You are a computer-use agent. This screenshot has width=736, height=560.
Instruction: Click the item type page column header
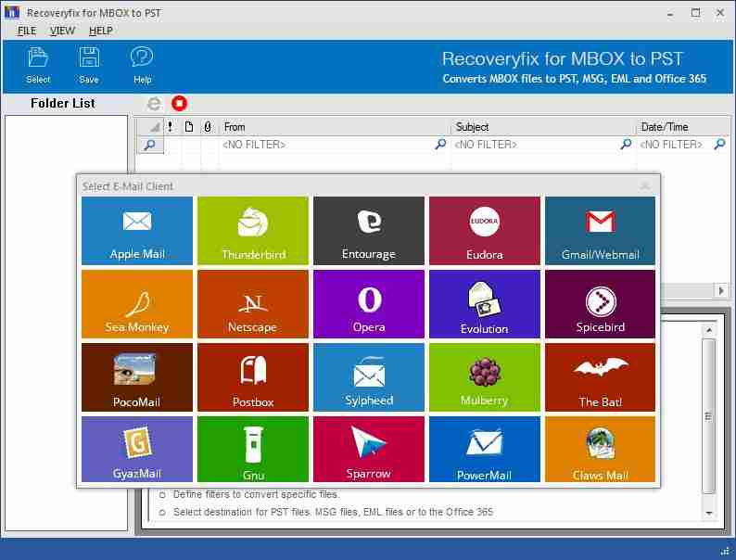189,127
